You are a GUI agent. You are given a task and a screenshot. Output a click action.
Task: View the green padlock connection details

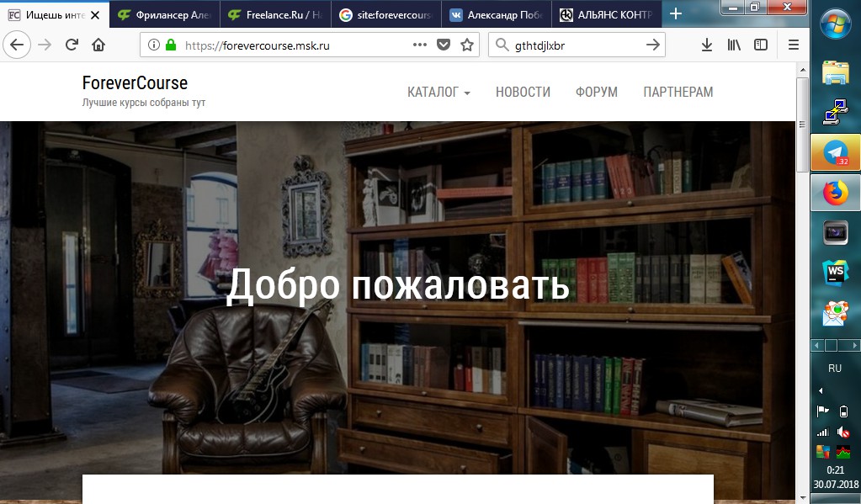pos(171,45)
